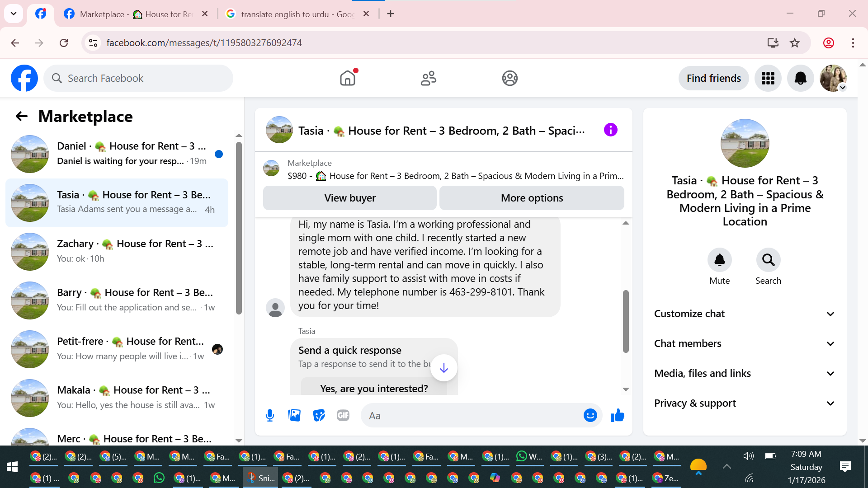
Task: Open the Facebook apps grid menu
Action: pos(768,78)
